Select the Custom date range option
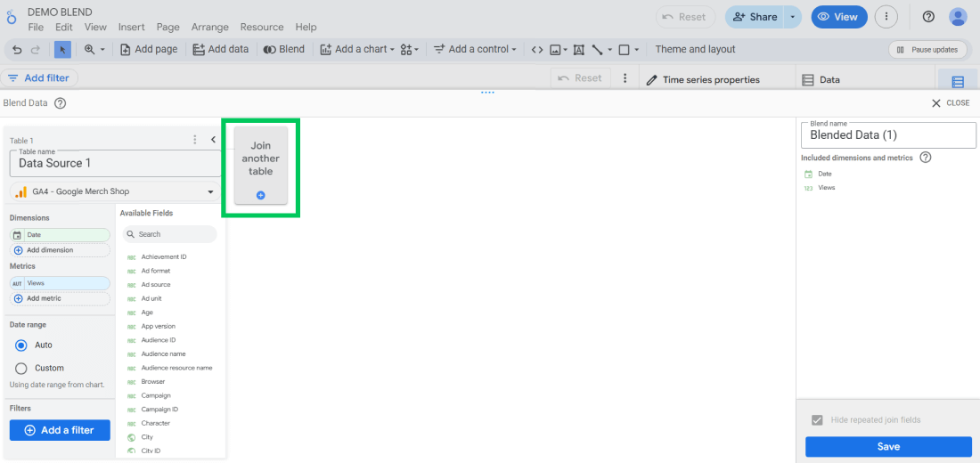The height and width of the screenshot is (463, 980). click(x=21, y=368)
